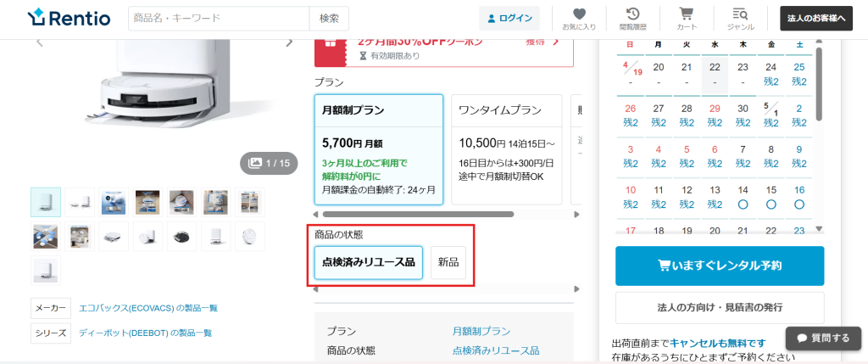Select the fourth product thumbnail
868x364 pixels.
pos(147,202)
